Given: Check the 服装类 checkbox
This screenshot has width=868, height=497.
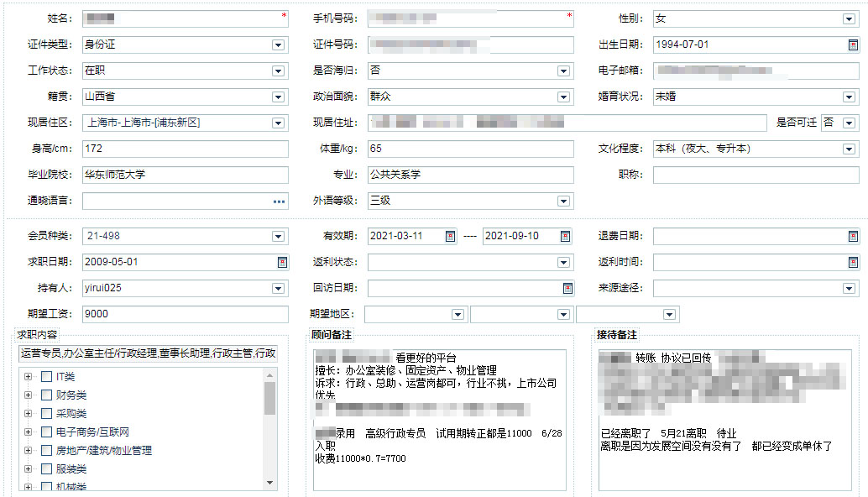Looking at the screenshot, I should click(x=46, y=468).
